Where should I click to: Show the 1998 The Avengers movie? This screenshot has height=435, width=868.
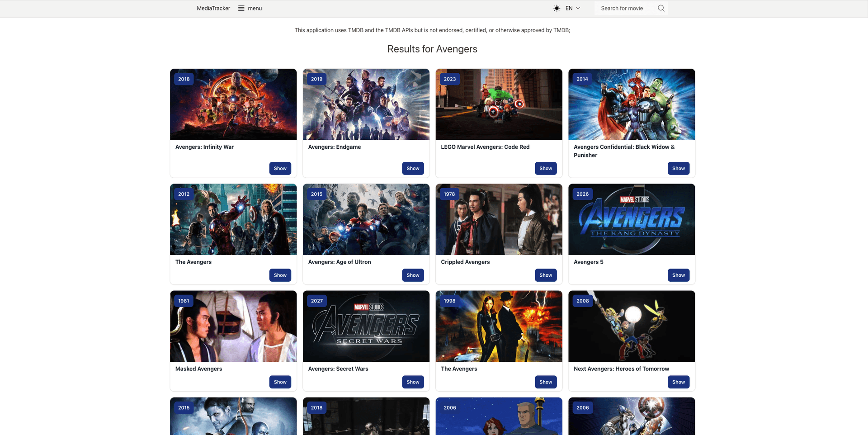(x=546, y=382)
